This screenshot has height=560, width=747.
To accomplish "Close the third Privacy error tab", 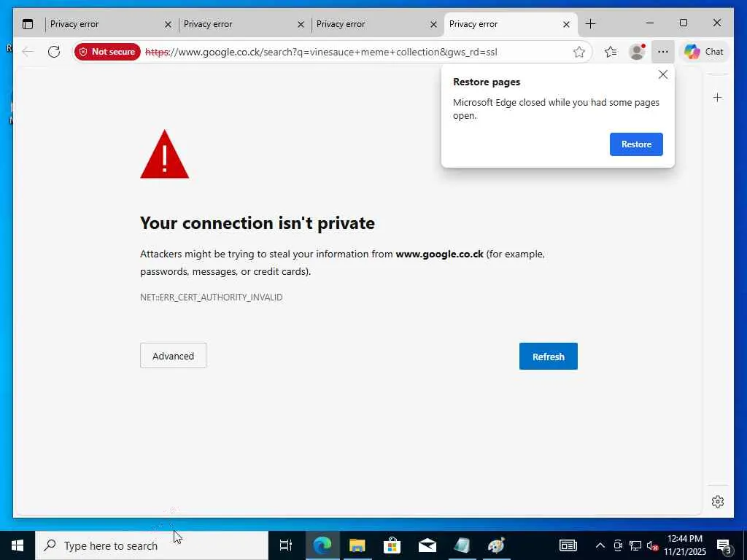I will point(433,24).
